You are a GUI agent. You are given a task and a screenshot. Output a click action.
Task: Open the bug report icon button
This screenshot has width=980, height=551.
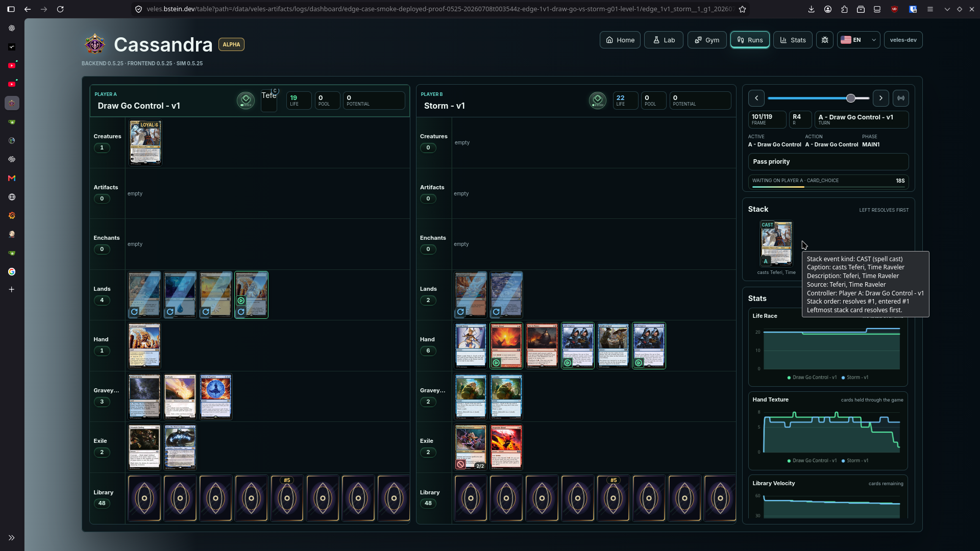tap(825, 40)
